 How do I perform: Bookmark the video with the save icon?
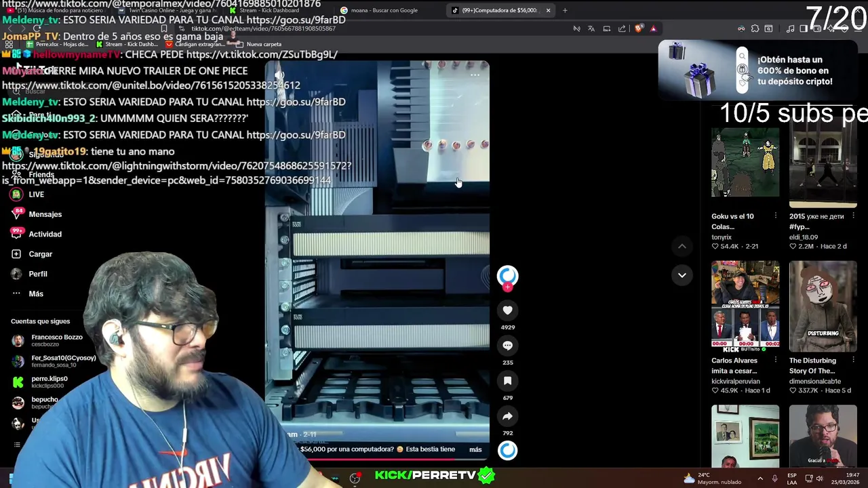click(x=507, y=380)
